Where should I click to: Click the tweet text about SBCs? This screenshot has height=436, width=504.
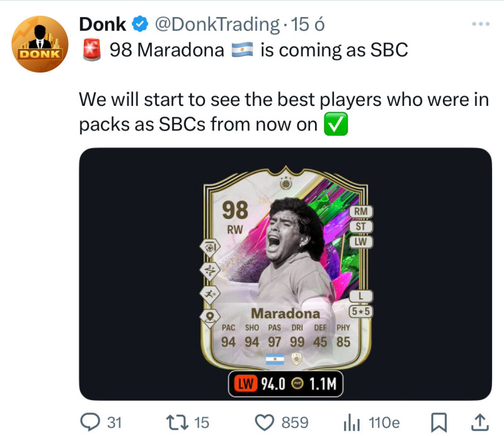pyautogui.click(x=284, y=112)
